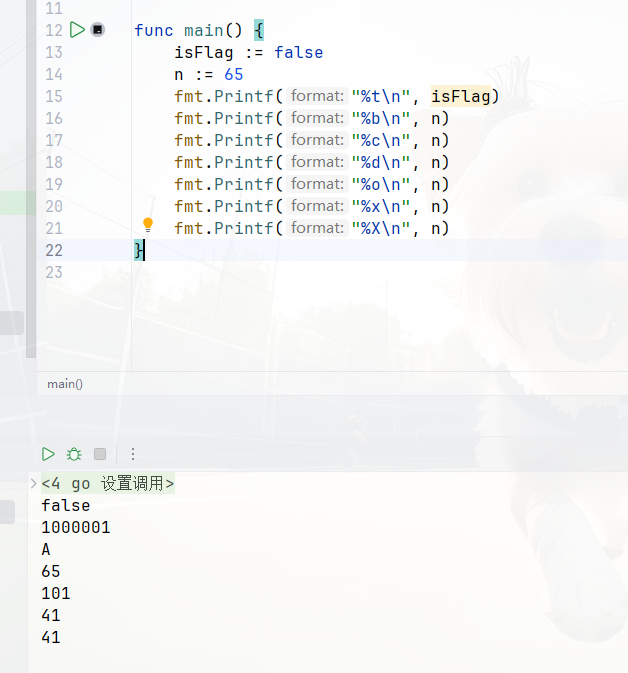Click the 'false' value on line 13
The width and height of the screenshot is (628, 673).
coord(299,53)
